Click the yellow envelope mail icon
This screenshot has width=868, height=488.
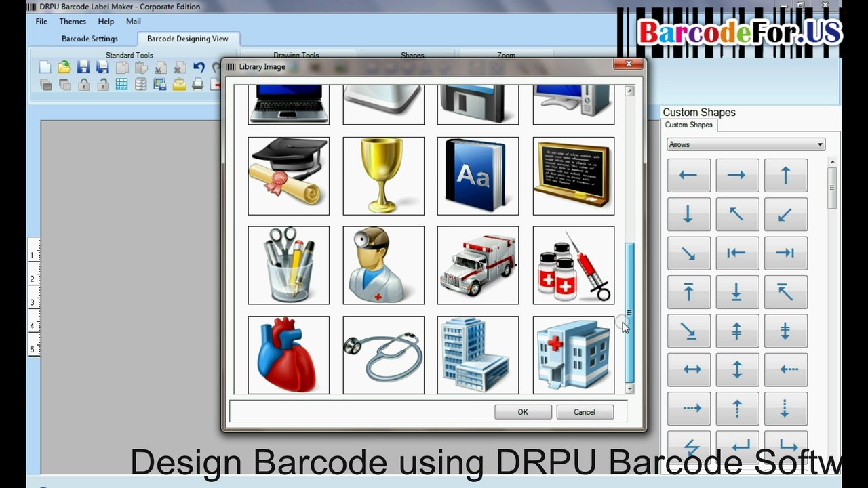(179, 85)
